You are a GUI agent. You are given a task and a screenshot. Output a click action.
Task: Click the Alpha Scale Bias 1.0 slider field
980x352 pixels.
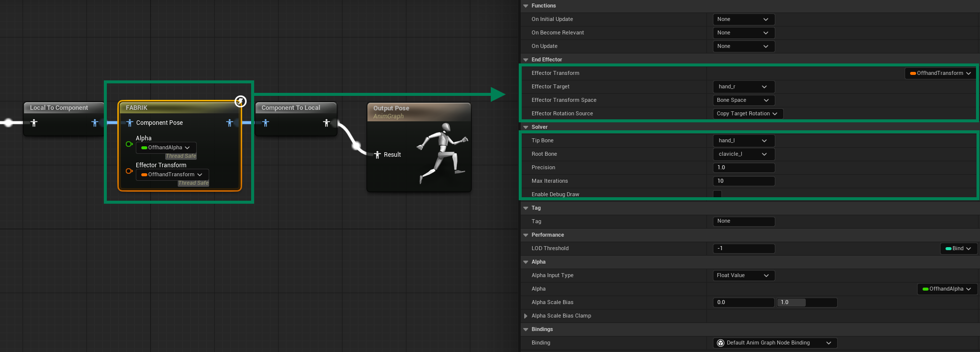pos(806,303)
